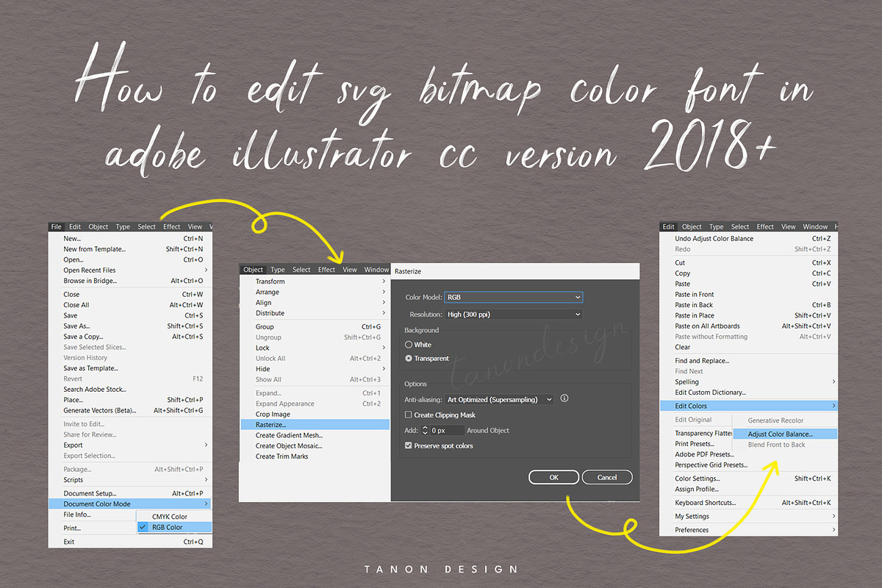Select the checked RGB Color option
882x588 pixels.
(x=175, y=527)
